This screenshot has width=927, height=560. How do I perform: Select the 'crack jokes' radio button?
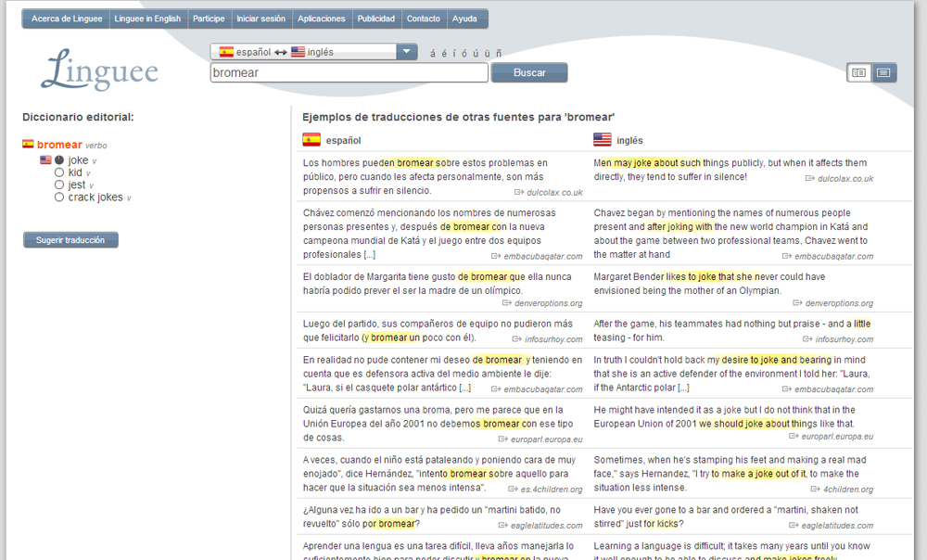(59, 197)
